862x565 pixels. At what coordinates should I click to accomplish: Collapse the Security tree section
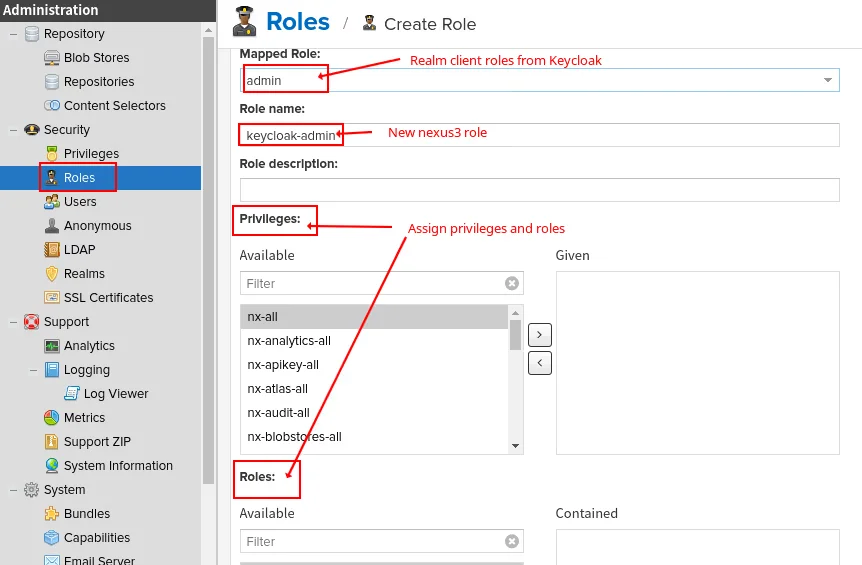point(13,130)
